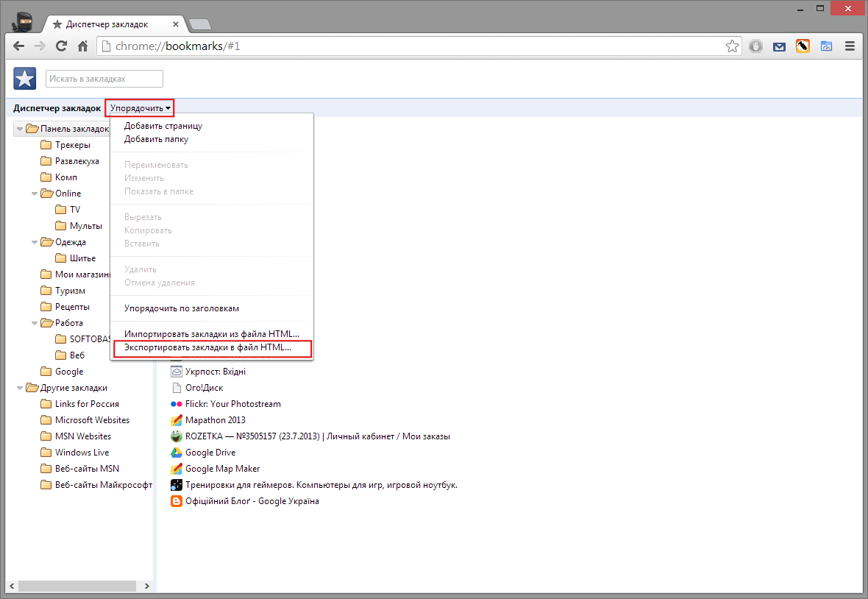Screen dimensions: 868x599
Task: Select the Google folder in tree
Action: pyautogui.click(x=62, y=372)
